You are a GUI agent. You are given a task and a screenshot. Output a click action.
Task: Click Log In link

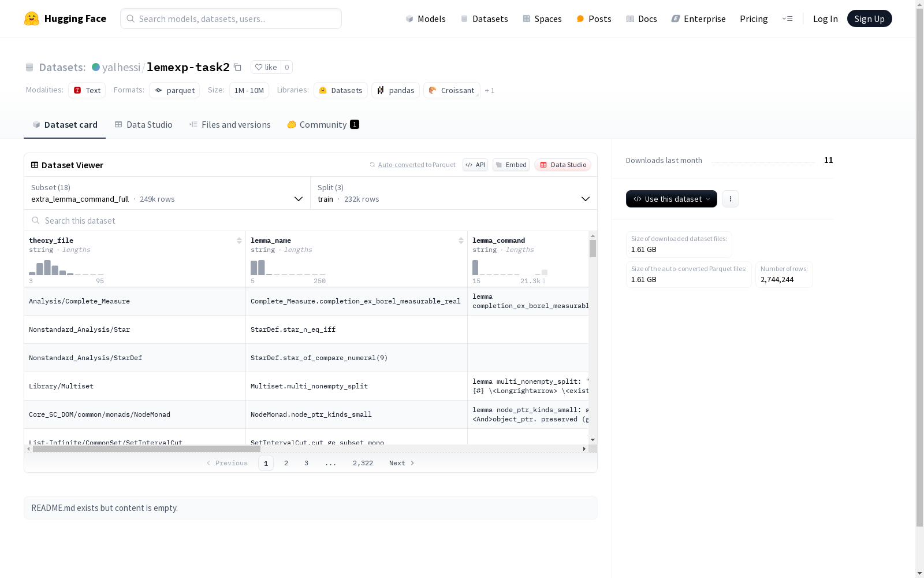click(x=825, y=18)
